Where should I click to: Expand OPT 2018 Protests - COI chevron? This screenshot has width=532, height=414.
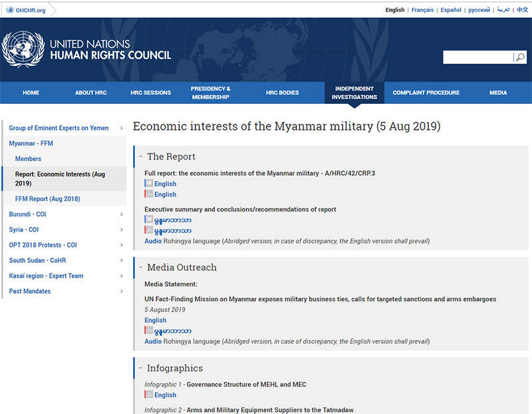pyautogui.click(x=122, y=245)
